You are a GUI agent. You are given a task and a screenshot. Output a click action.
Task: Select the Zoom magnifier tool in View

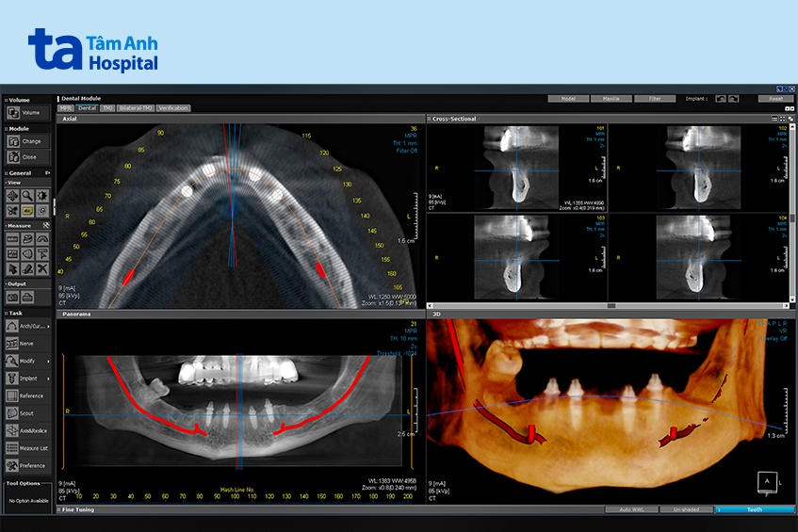[27, 197]
